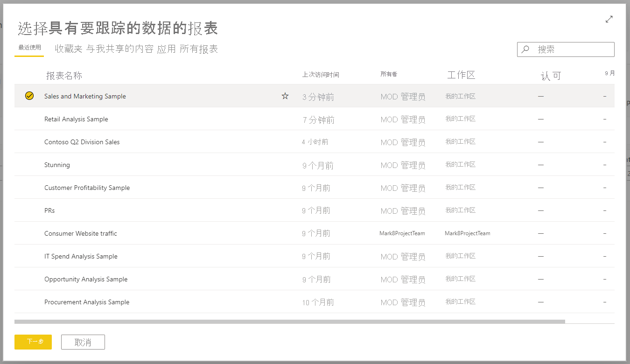630x364 pixels.
Task: Click the 下一步 button
Action: tap(33, 342)
